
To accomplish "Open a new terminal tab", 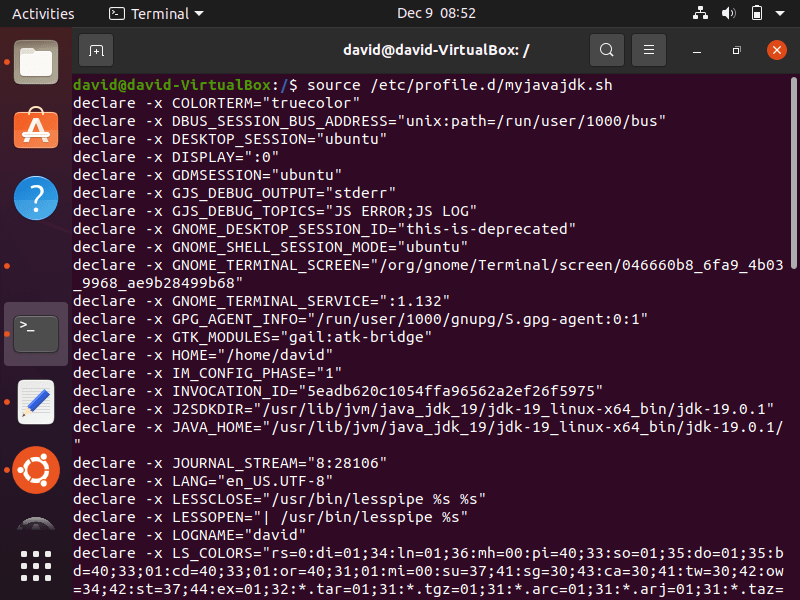I will click(x=95, y=49).
